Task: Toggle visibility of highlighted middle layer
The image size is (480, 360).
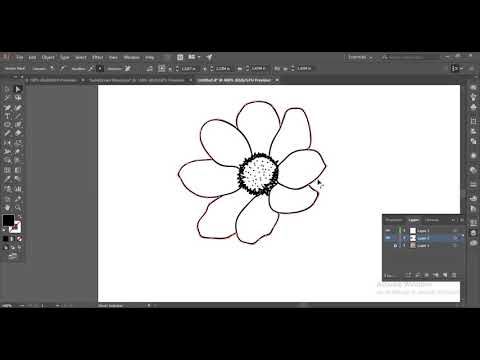Action: (x=388, y=238)
